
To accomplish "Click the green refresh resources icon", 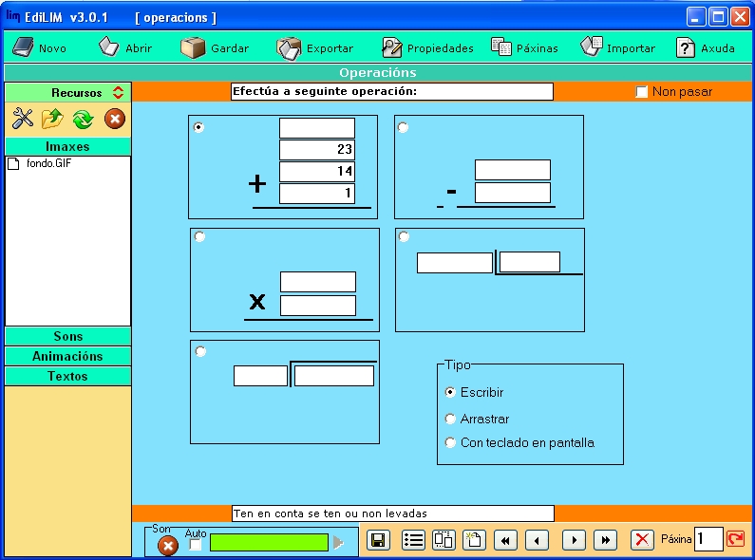I will click(x=83, y=119).
